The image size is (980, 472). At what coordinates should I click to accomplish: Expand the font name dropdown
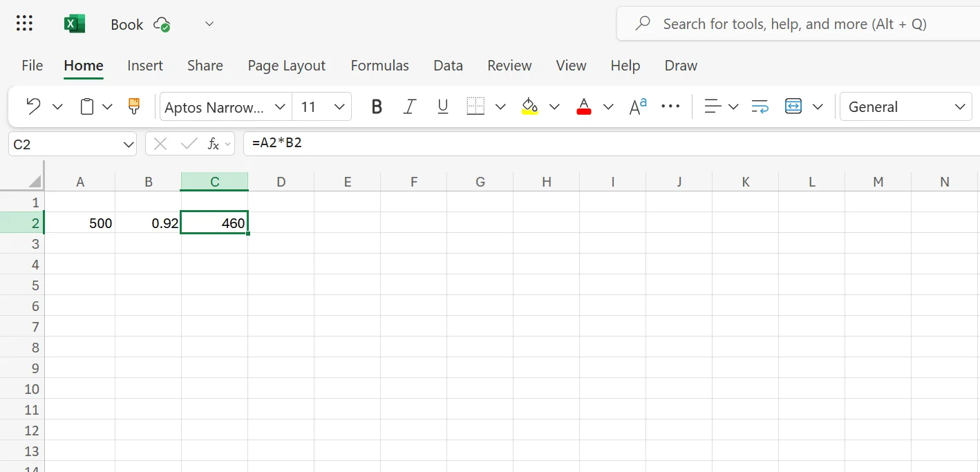click(280, 106)
